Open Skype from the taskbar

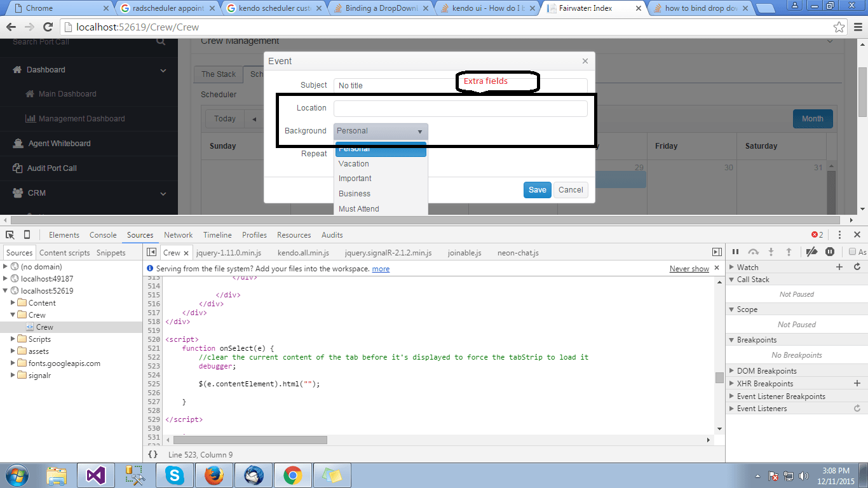click(175, 475)
